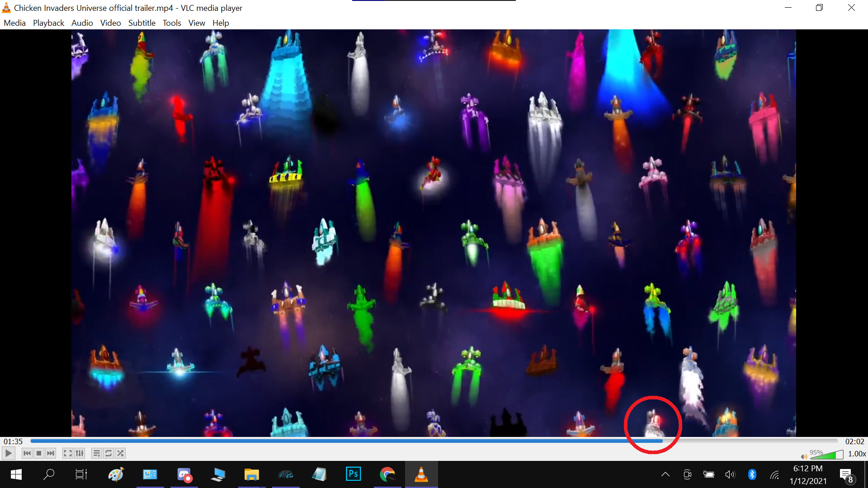Click the elapsed time 01:35 label
Screen dimensions: 868x488
coord(13,441)
